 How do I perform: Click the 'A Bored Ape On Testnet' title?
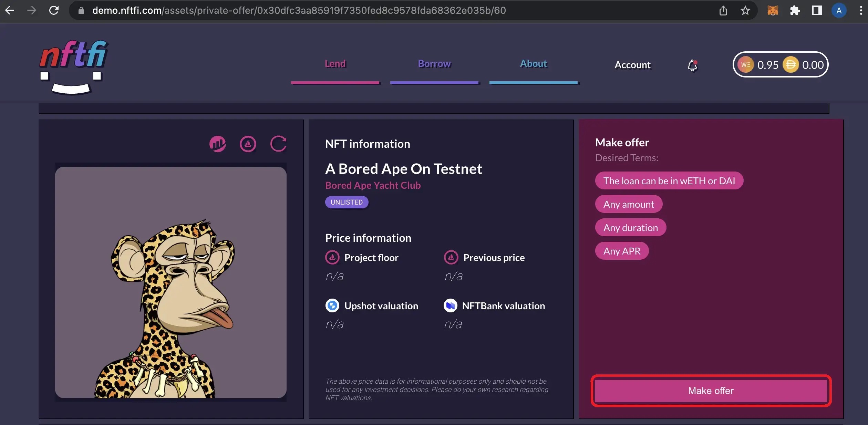(x=404, y=169)
